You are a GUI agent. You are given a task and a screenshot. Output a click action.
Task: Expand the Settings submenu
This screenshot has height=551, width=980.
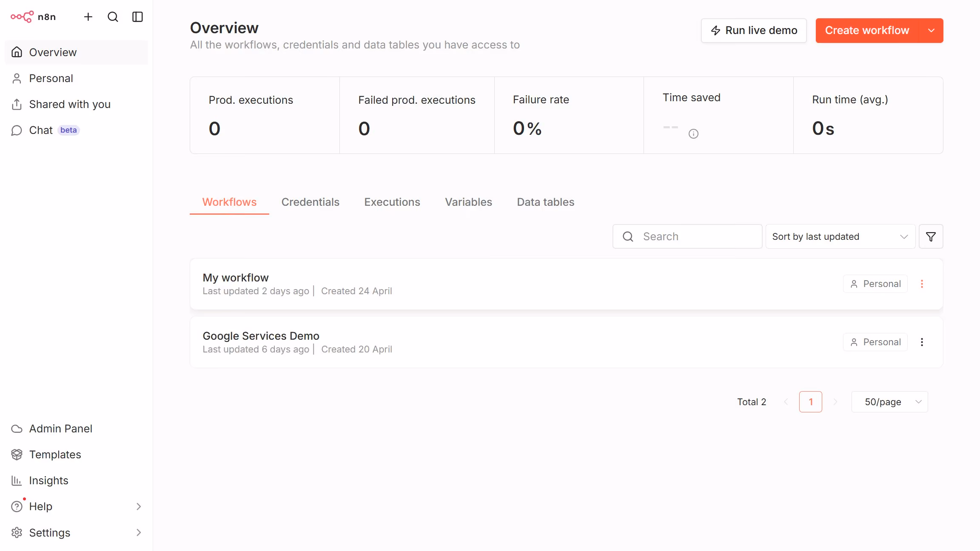tap(77, 533)
